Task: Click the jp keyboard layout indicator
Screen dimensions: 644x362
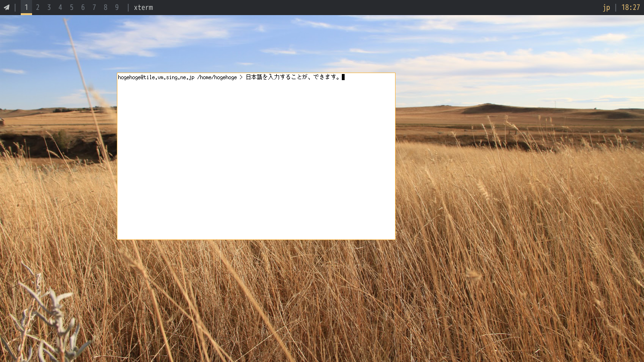Action: (x=606, y=8)
